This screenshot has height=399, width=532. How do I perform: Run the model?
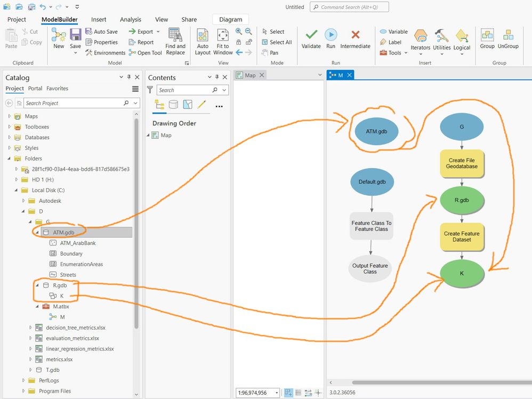[331, 39]
